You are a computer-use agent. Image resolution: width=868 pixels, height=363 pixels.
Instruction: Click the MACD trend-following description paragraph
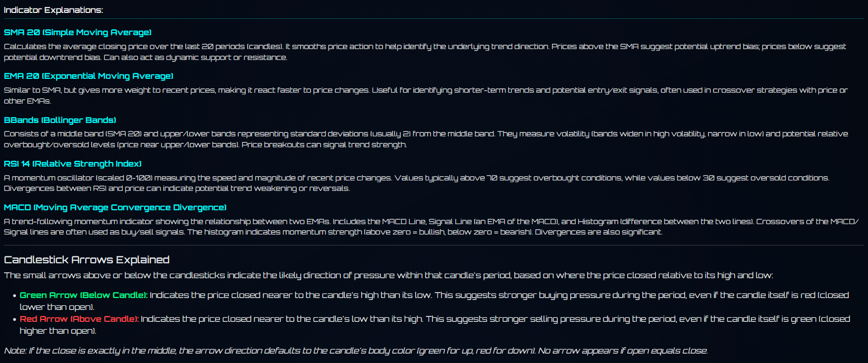tap(431, 227)
